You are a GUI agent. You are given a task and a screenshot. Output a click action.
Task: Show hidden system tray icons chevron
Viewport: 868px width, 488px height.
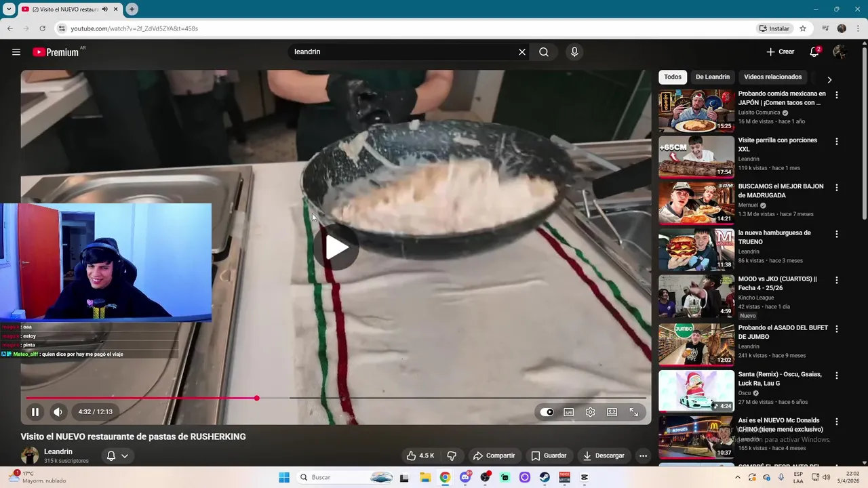point(738,477)
